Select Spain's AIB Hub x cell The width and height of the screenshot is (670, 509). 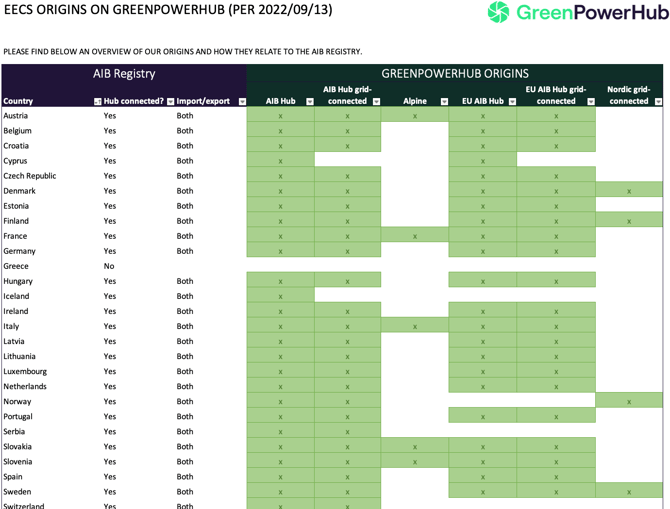[280, 476]
